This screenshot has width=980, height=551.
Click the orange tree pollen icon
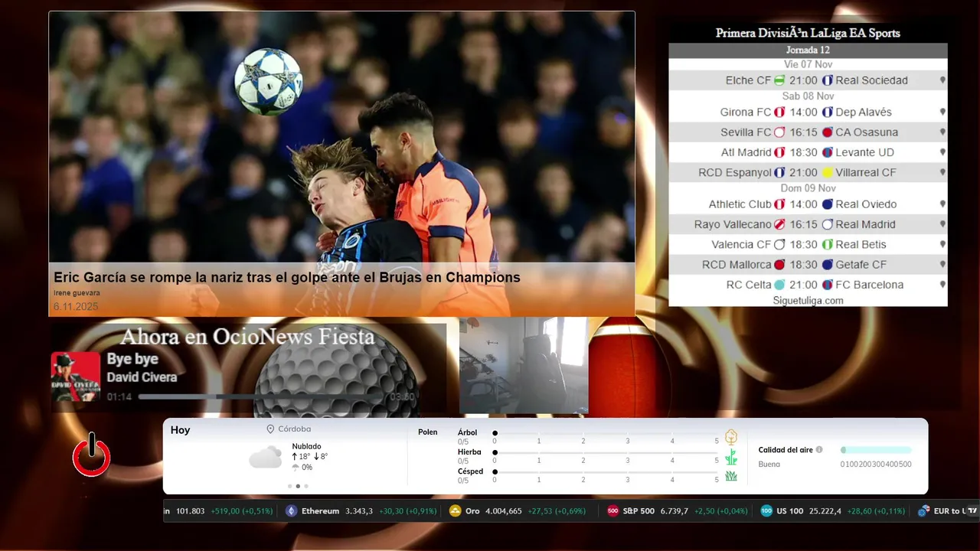[731, 437]
